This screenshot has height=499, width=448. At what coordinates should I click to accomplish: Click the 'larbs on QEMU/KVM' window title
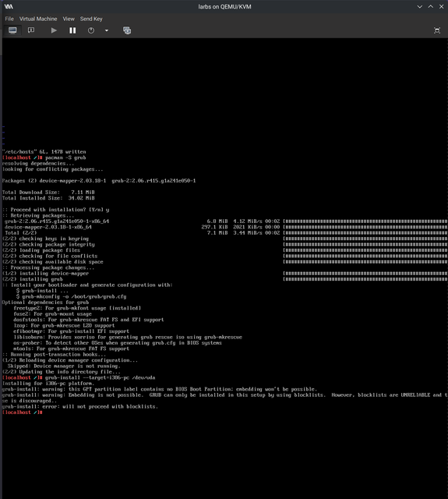224,7
